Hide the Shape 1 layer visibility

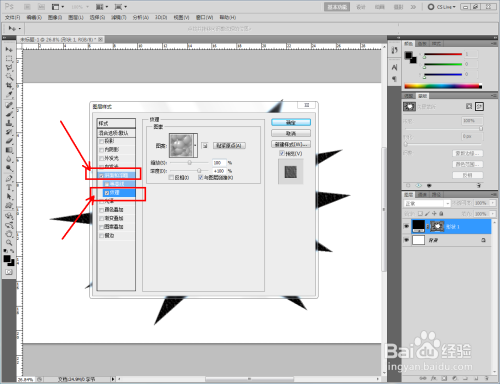tap(406, 226)
